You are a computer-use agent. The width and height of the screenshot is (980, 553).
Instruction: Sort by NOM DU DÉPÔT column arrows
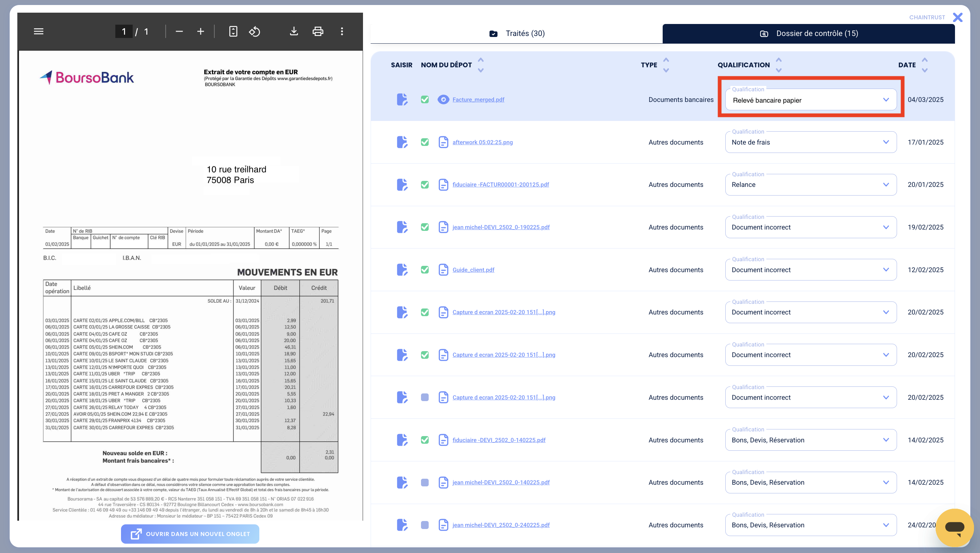(480, 65)
